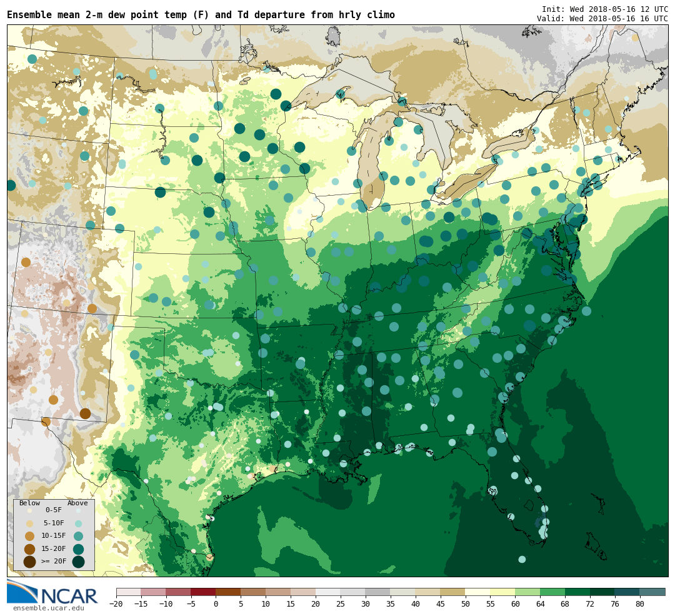
Task: Click the Above 15-20F dark teal legend dot
Action: [x=78, y=549]
